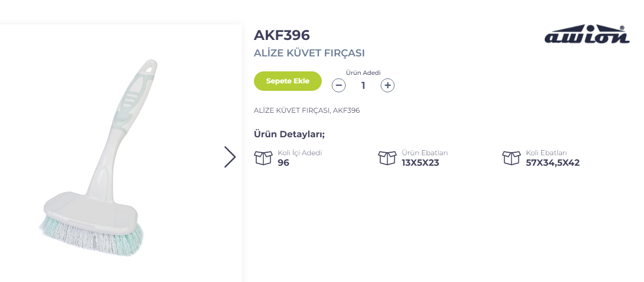Select the quantity value field

click(363, 85)
